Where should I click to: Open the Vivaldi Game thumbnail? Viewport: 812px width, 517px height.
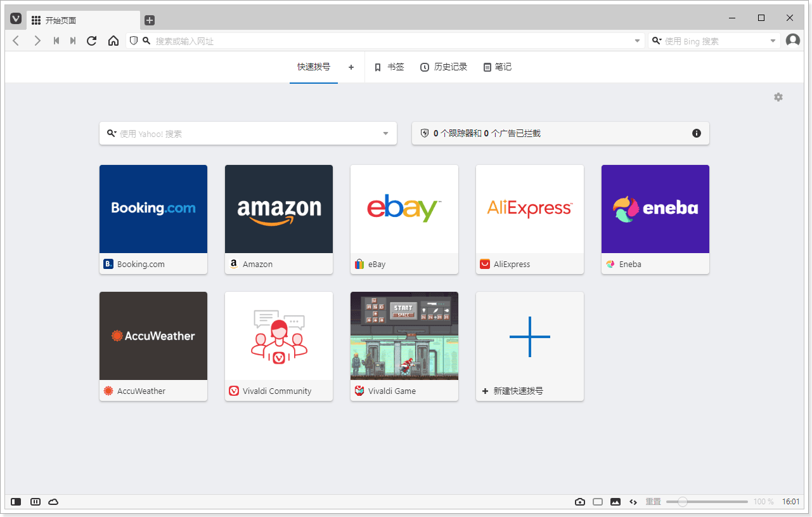pos(404,336)
